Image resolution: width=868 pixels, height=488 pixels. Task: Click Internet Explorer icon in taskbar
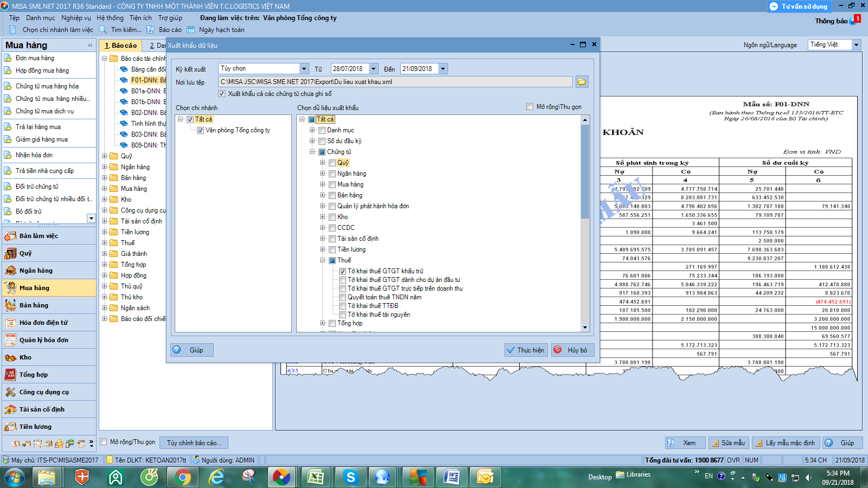point(216,477)
